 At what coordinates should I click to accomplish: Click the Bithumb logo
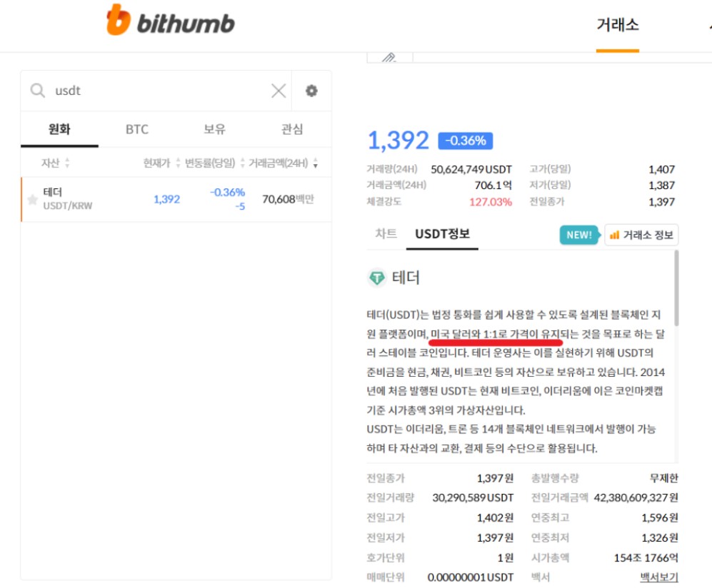coord(171,21)
